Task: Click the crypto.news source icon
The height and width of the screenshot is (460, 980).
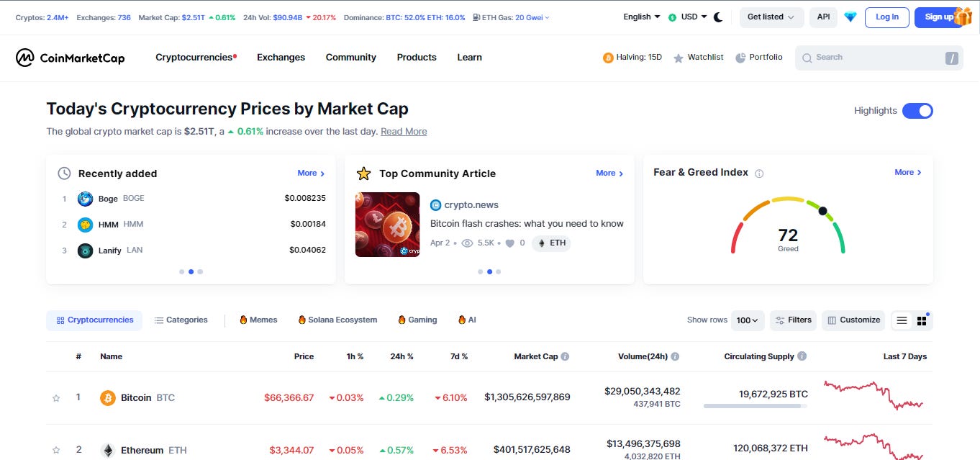Action: (x=435, y=205)
